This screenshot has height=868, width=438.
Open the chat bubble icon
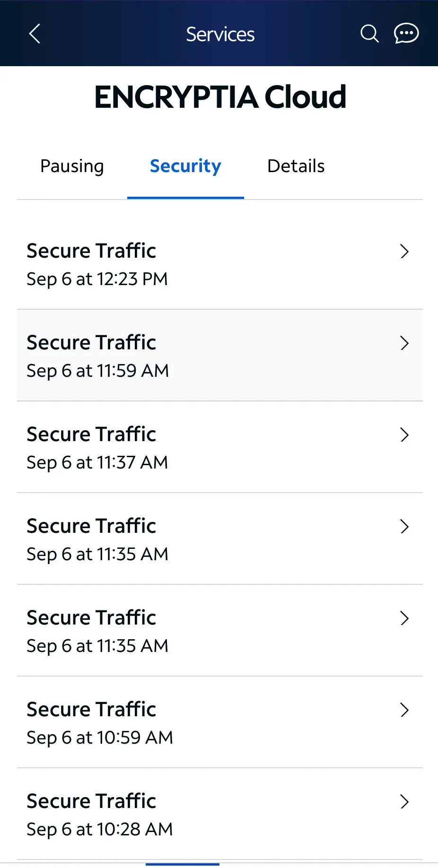click(406, 34)
